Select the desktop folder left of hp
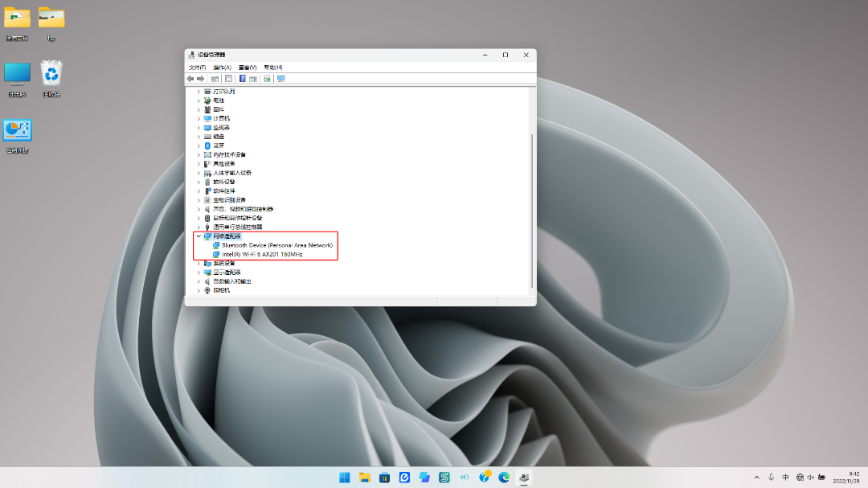The image size is (868, 488). pos(17,24)
